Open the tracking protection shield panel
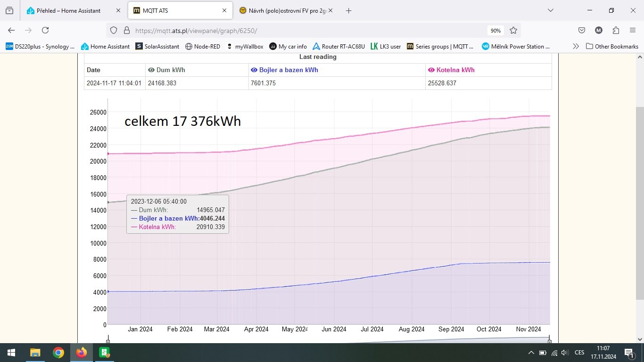644x362 pixels. coord(114,30)
